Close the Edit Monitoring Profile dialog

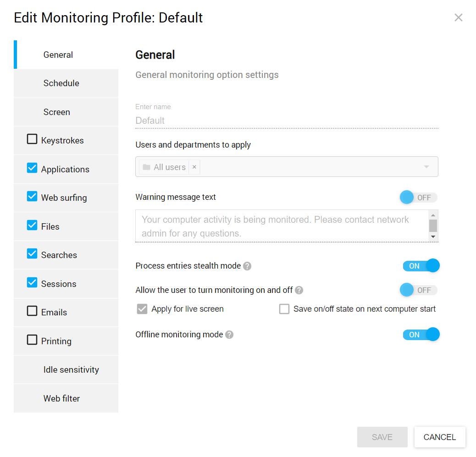click(458, 18)
